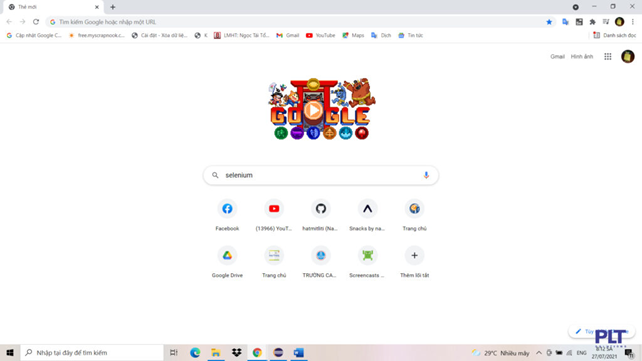The height and width of the screenshot is (361, 642).
Task: Click the browser back arrow
Action: pyautogui.click(x=9, y=22)
